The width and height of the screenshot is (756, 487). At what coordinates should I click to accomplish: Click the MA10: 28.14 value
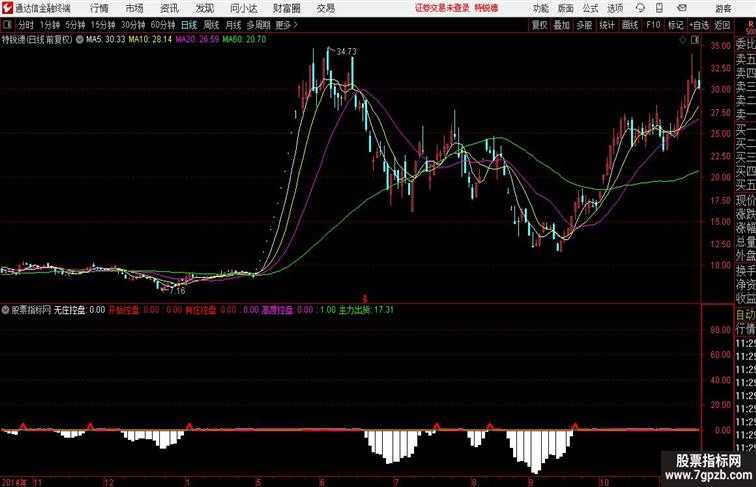point(150,40)
